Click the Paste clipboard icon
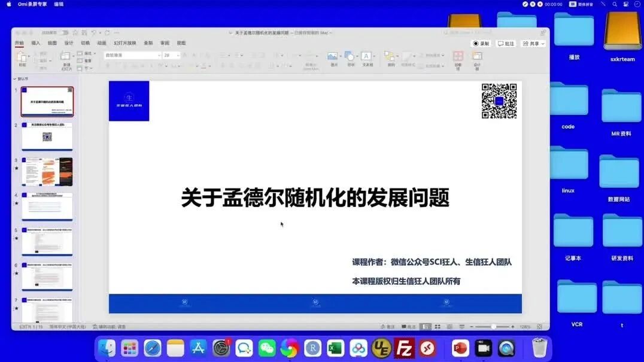The height and width of the screenshot is (362, 644). click(x=22, y=57)
